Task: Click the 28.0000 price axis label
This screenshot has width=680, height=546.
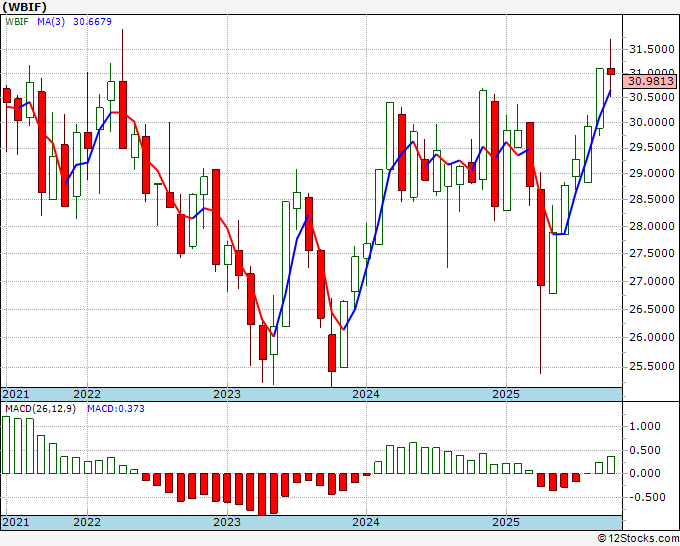Action: tap(652, 226)
